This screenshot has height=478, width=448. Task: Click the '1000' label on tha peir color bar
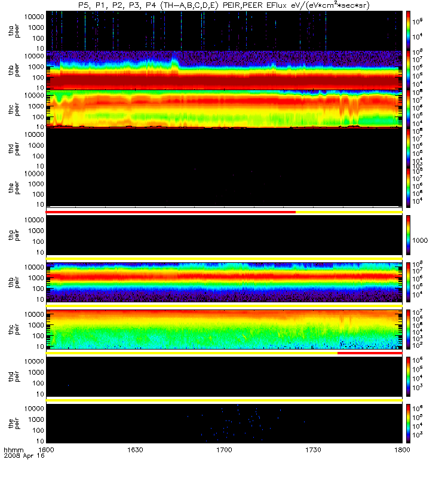coord(420,241)
